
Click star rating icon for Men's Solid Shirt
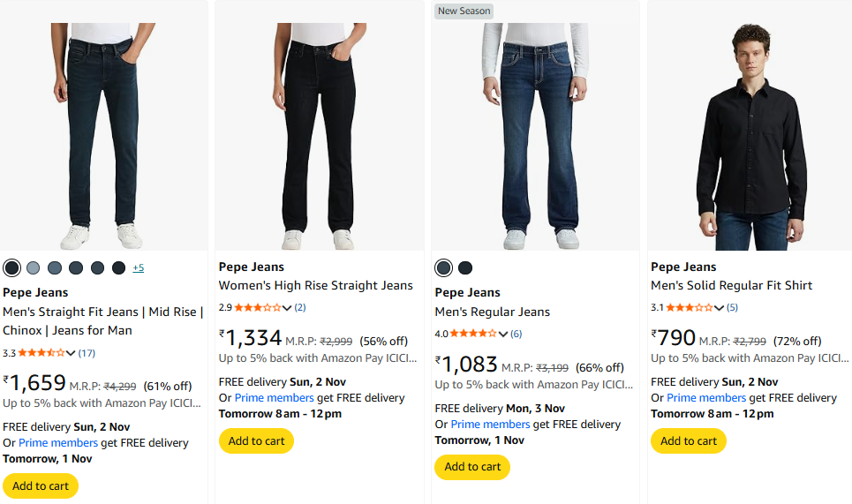click(x=690, y=307)
